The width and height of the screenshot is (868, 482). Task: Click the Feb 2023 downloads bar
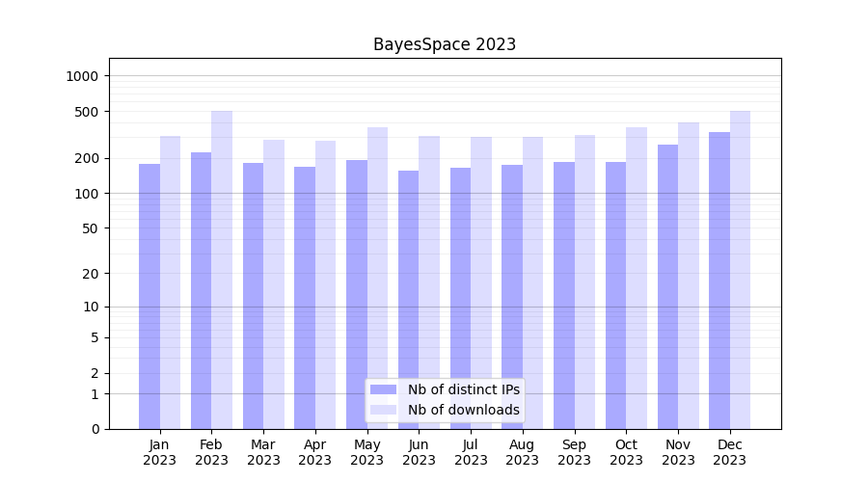222,270
